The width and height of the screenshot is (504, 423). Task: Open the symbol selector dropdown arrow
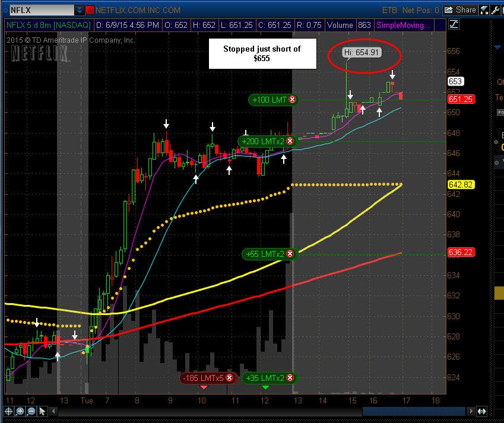[x=79, y=10]
